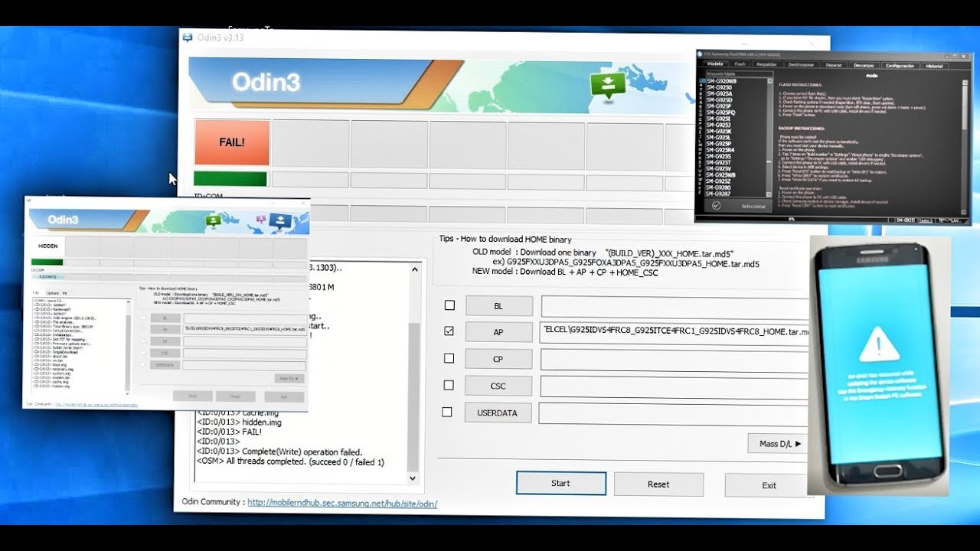Click the Exit button in large Odin window
Viewport: 980px width, 551px height.
point(769,485)
